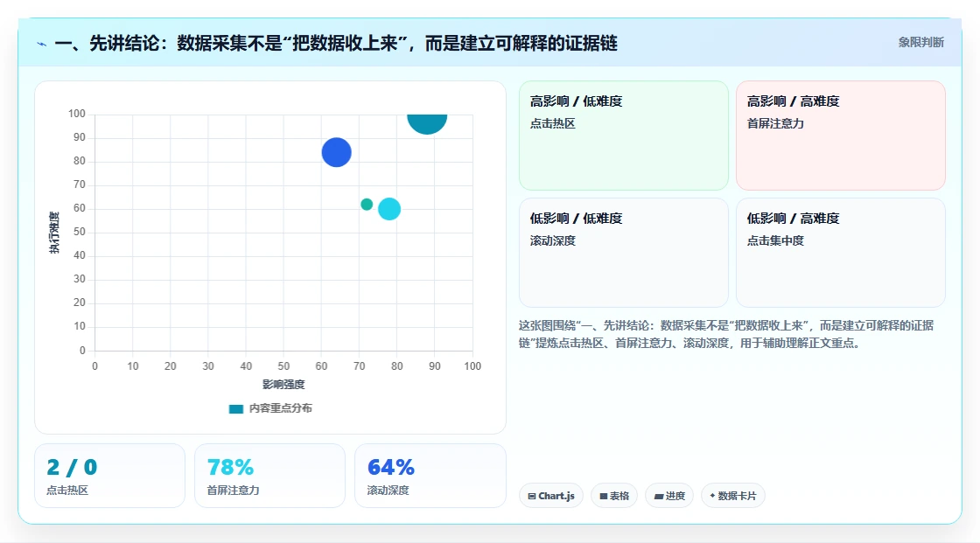Click the sparkle icon in the 数据卡片 tag
The width and height of the screenshot is (980, 543).
pyautogui.click(x=712, y=496)
